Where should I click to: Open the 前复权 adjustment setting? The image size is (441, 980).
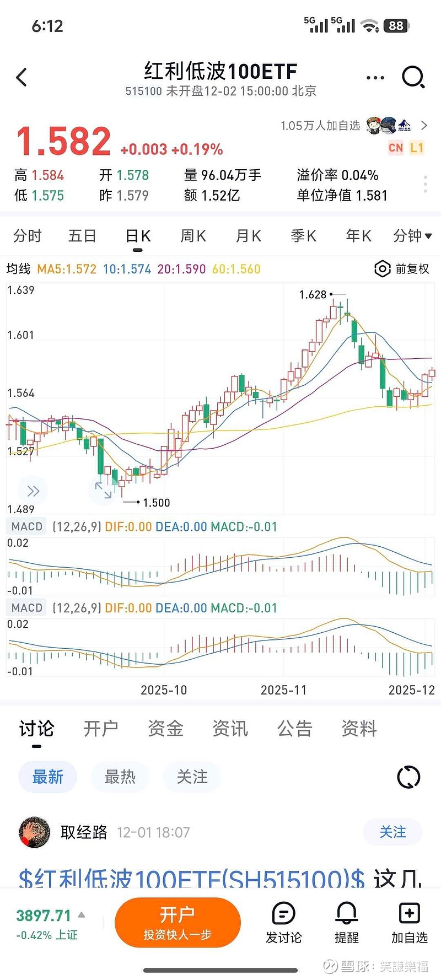(402, 269)
